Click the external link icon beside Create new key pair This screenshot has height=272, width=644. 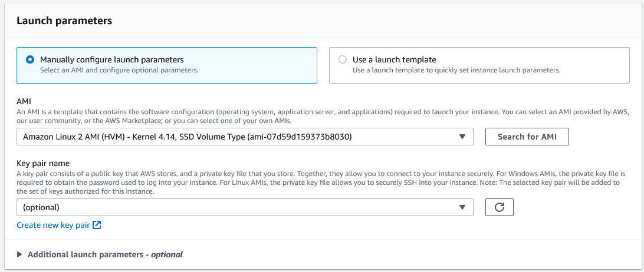pyautogui.click(x=97, y=225)
